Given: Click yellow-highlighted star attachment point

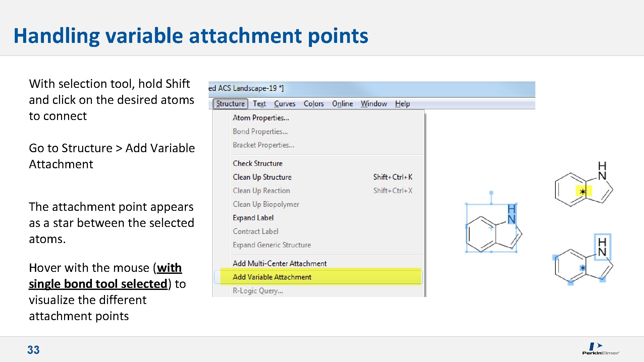Looking at the screenshot, I should [x=583, y=192].
